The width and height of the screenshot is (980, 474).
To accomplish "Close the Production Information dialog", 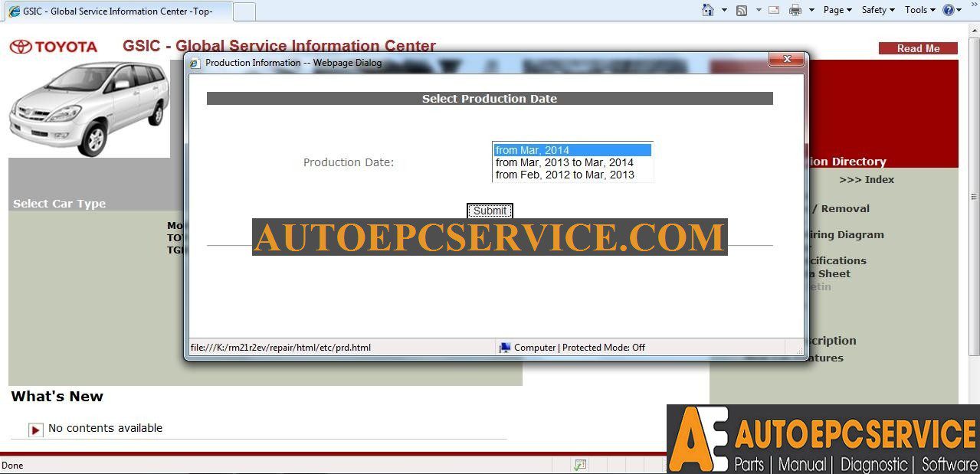I will (x=786, y=59).
